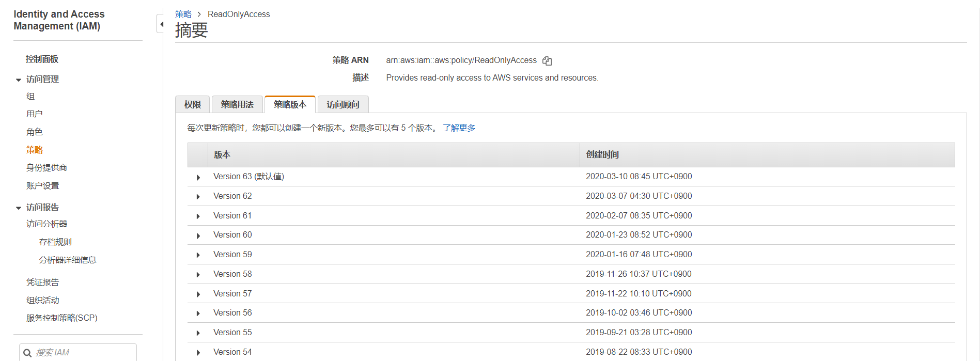Copy the policy ARN with the copy icon
The width and height of the screenshot is (980, 361).
coord(547,61)
